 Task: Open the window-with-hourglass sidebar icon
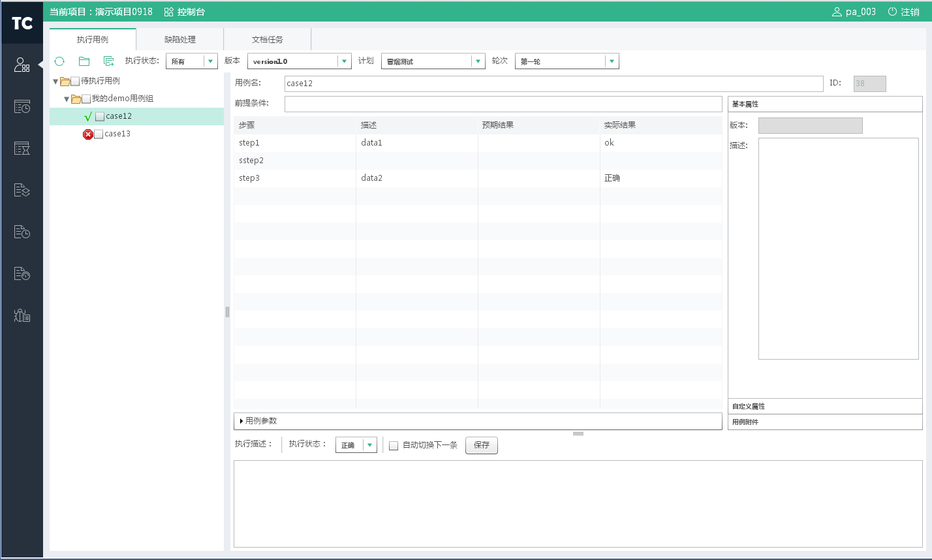pos(22,148)
